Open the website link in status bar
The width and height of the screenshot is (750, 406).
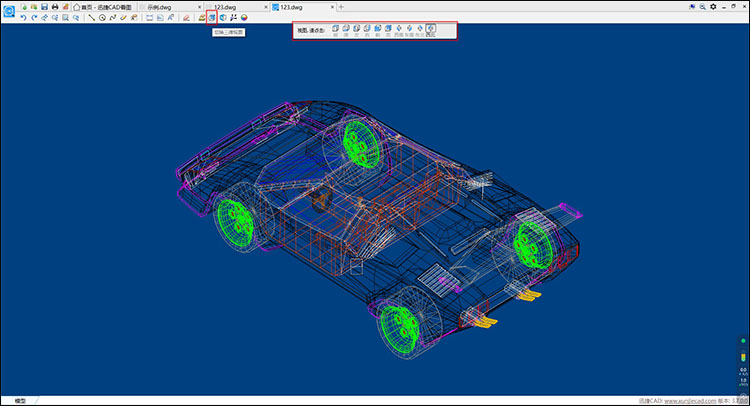(690, 401)
